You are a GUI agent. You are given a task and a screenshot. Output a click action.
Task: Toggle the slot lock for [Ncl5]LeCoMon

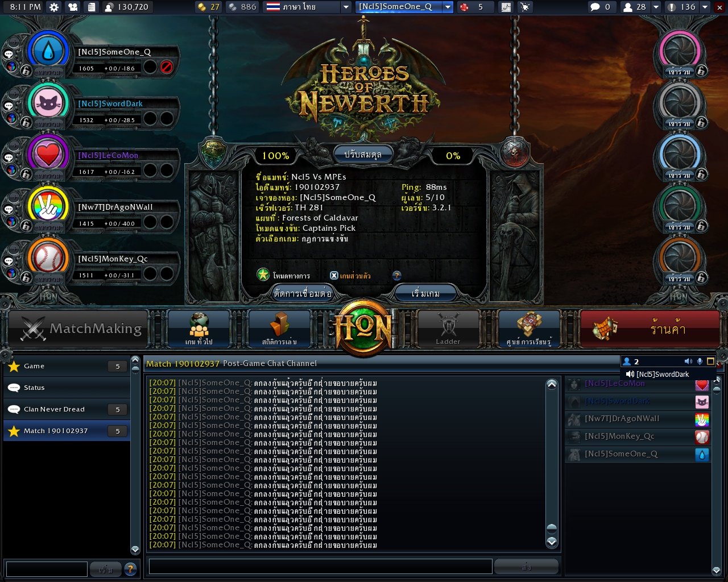(26, 174)
